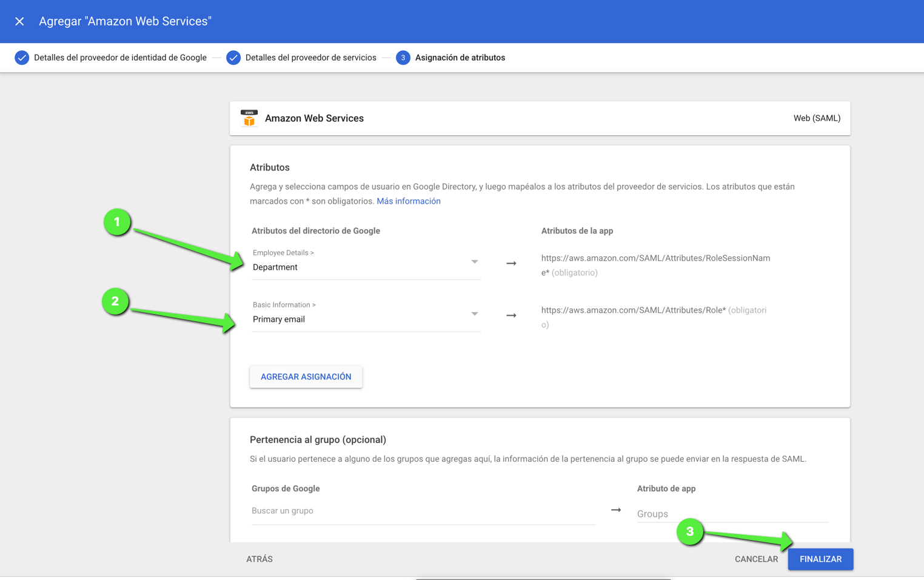
Task: Expand the Department dropdown arrow
Action: (475, 262)
